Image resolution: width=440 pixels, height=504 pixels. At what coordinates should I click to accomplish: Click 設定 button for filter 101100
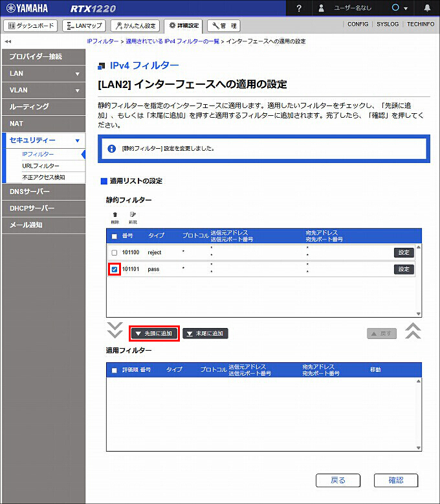point(404,252)
